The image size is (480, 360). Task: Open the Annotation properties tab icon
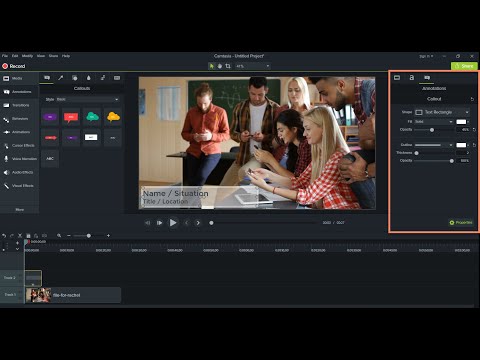(427, 78)
